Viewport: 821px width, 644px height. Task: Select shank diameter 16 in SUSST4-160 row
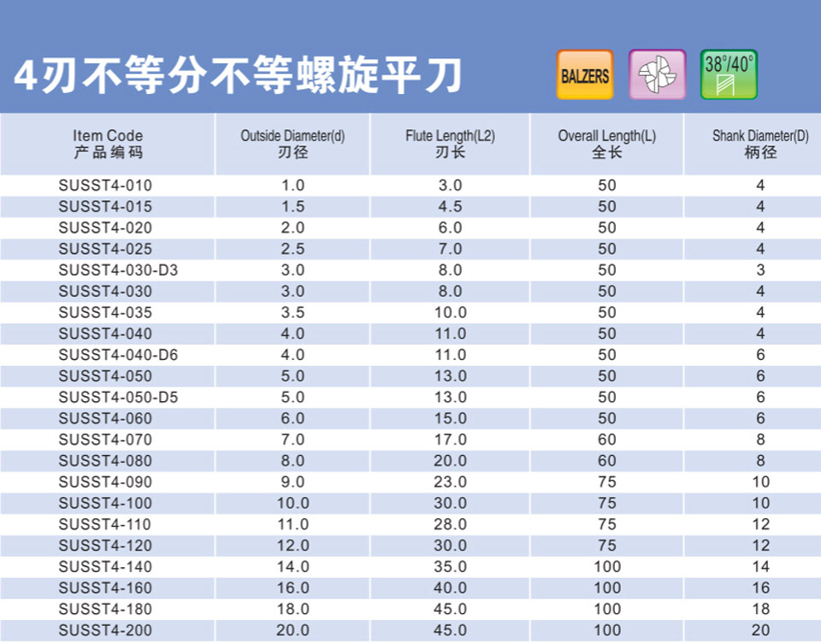point(760,588)
